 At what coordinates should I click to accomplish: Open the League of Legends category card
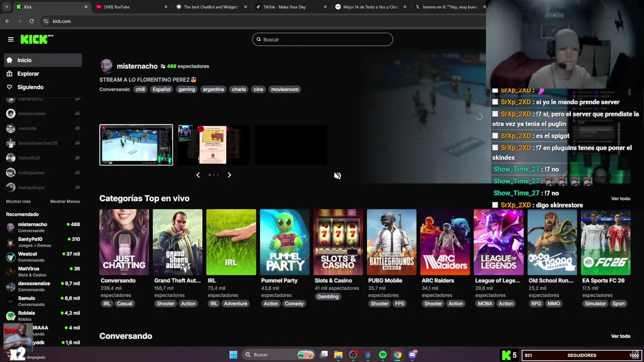click(x=498, y=242)
